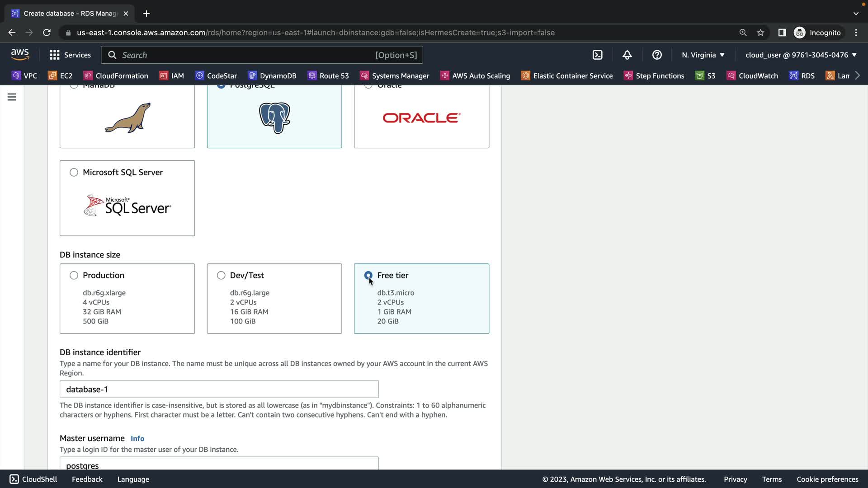868x488 pixels.
Task: Open a new browser tab
Action: pos(146,14)
